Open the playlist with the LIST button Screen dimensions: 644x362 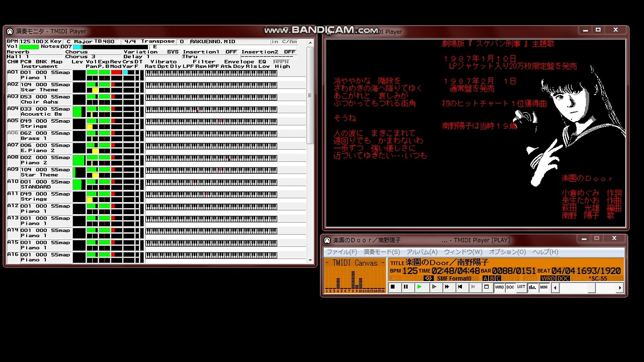[x=522, y=287]
